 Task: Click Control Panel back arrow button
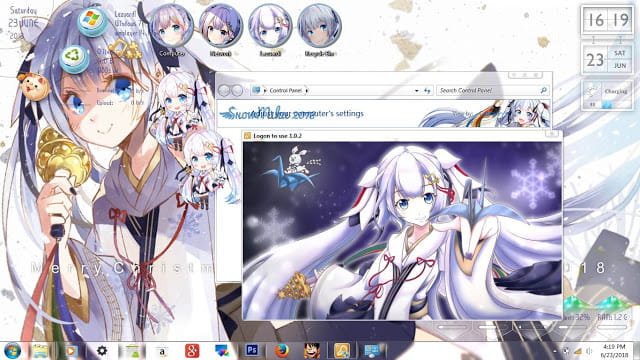coord(224,90)
